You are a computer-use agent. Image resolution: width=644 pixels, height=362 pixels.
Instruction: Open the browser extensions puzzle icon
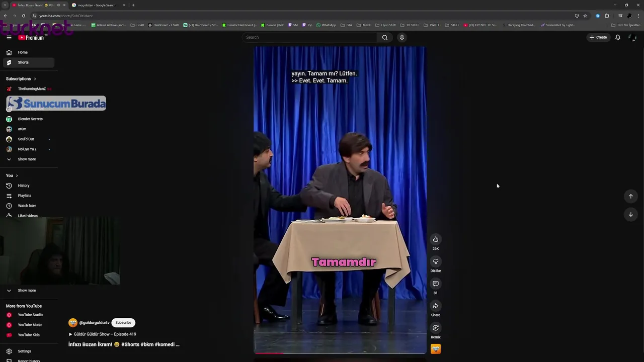[607, 16]
